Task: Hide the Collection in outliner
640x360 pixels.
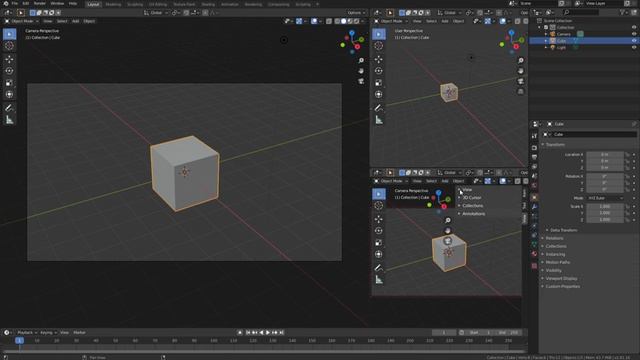Action: tap(634, 27)
